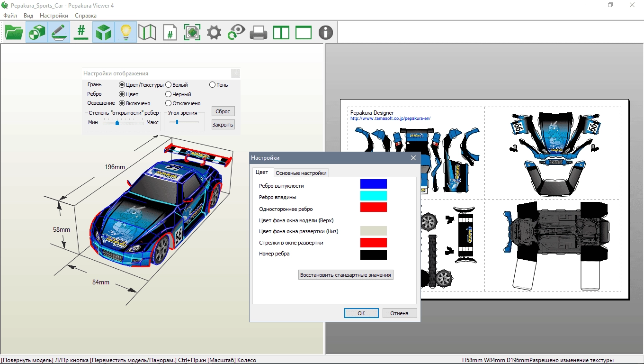Switch to the Цвет tab
Image resolution: width=644 pixels, height=364 pixels.
262,173
